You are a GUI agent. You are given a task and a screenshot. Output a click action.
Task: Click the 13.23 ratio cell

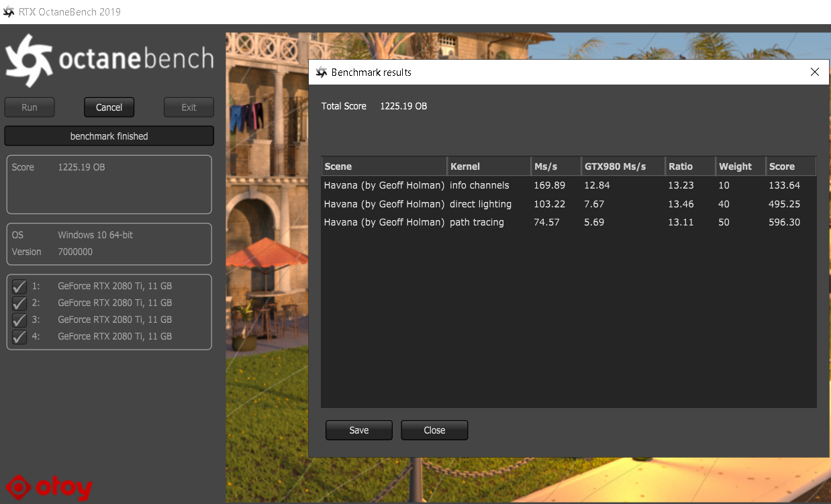[x=681, y=185]
